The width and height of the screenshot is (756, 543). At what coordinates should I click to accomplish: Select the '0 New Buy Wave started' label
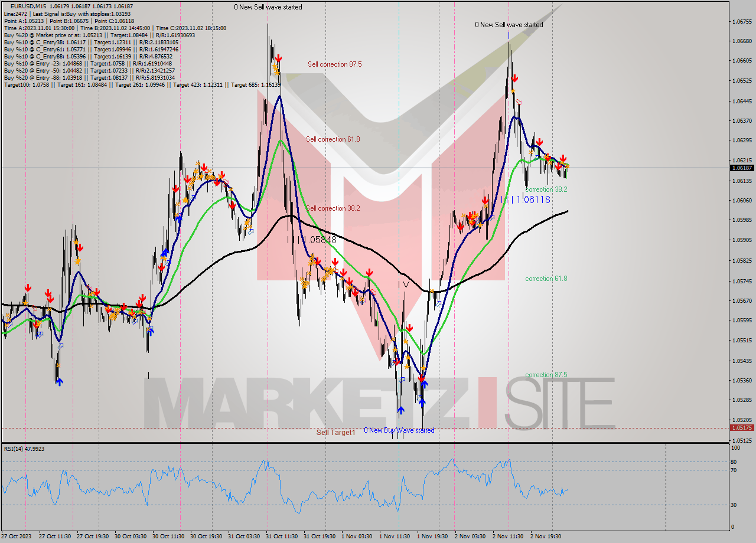pos(399,430)
